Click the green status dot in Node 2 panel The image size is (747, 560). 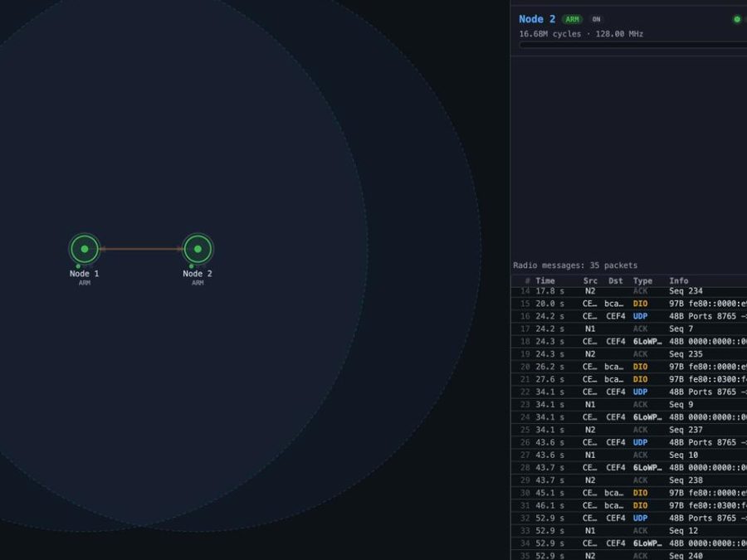[737, 19]
